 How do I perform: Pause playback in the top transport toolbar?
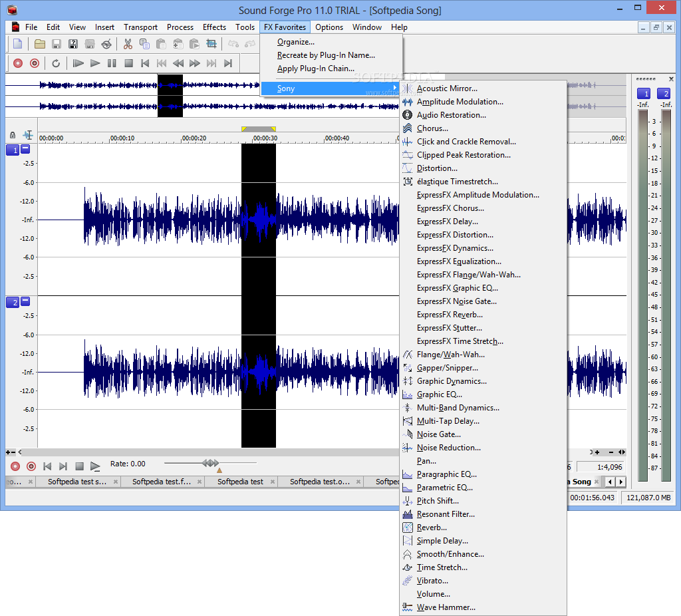click(x=112, y=63)
